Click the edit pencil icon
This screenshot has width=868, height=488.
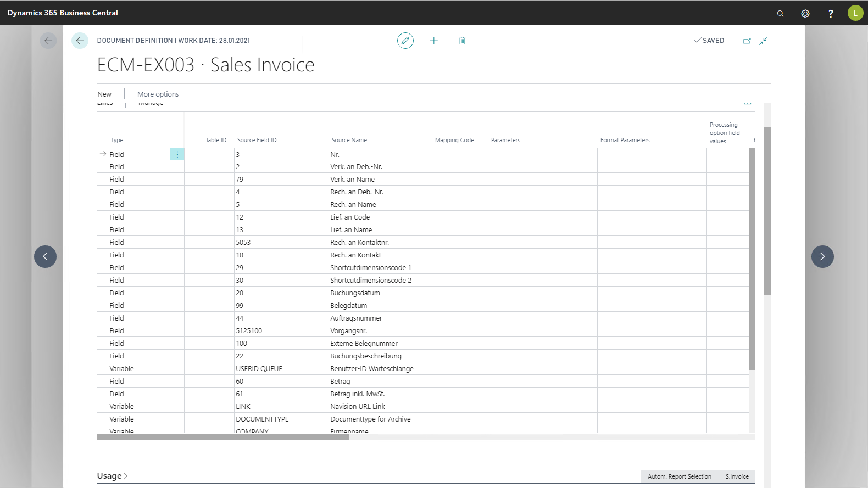coord(405,41)
